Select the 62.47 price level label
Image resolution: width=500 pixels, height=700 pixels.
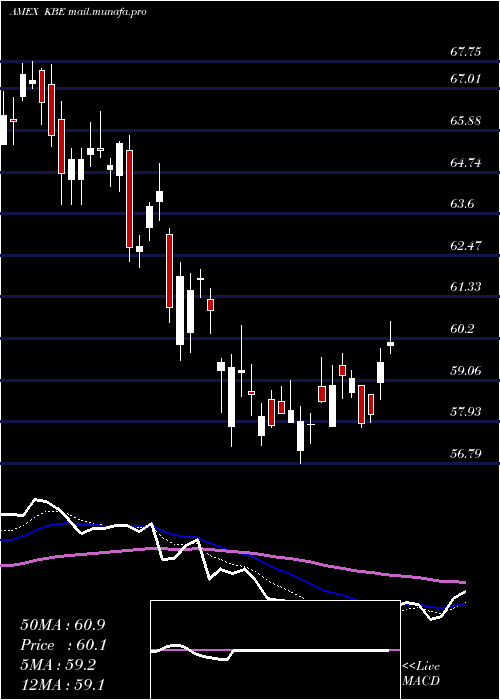point(466,246)
